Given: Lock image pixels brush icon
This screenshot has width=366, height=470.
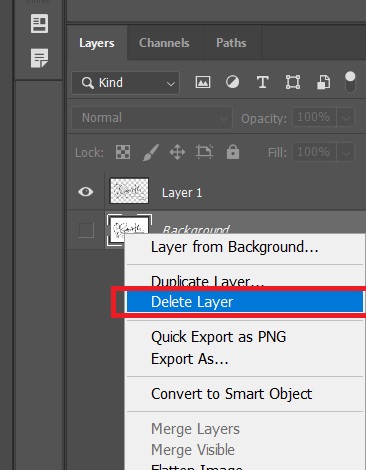Looking at the screenshot, I should [x=151, y=152].
